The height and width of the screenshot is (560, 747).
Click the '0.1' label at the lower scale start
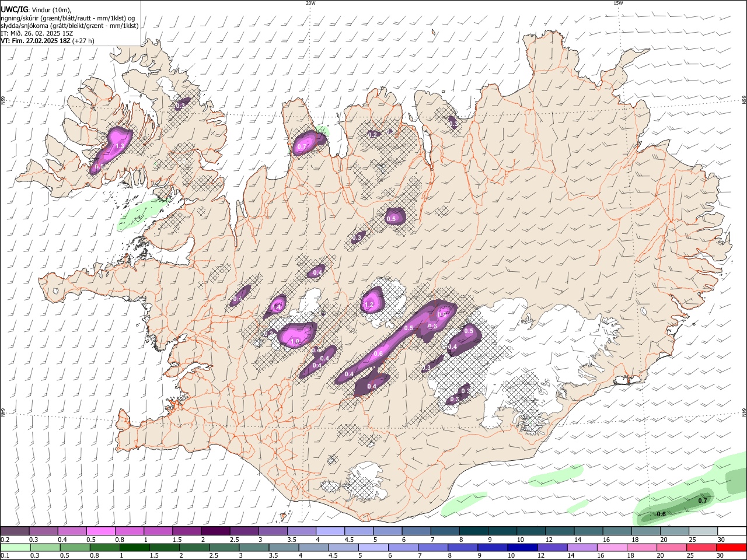(x=5, y=556)
